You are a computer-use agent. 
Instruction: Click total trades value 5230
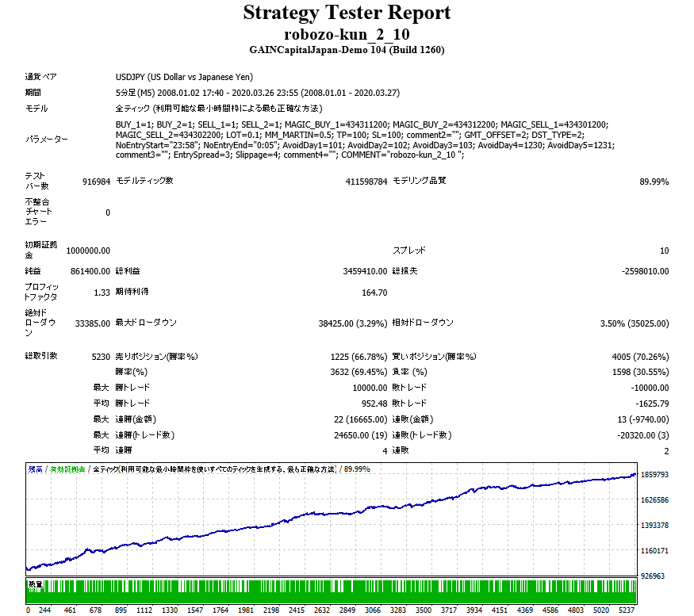101,357
